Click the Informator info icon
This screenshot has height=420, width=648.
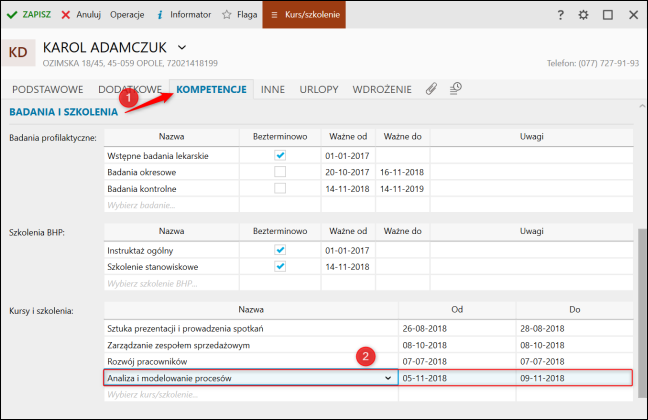coord(160,15)
